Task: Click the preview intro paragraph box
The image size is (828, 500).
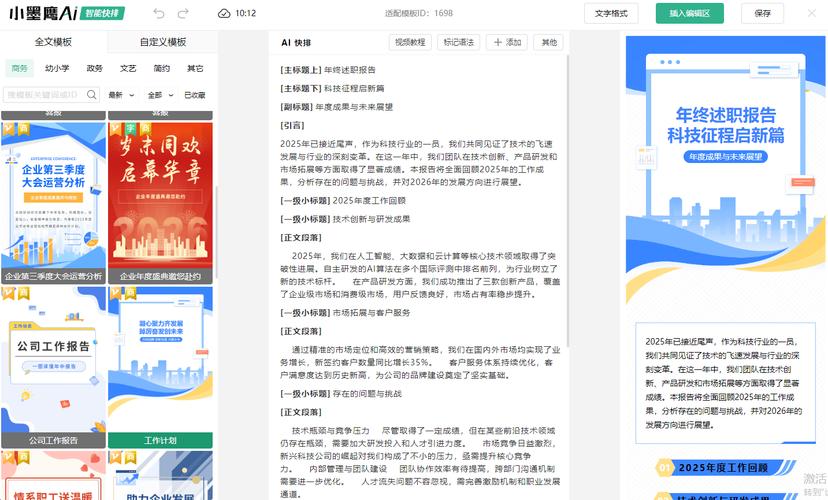Action: click(x=726, y=383)
